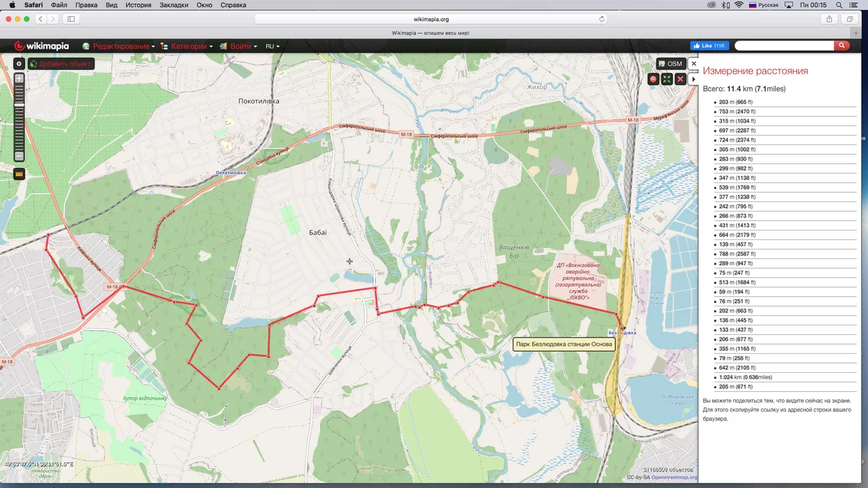
Task: Close the distance measurement side panel
Action: (693, 64)
